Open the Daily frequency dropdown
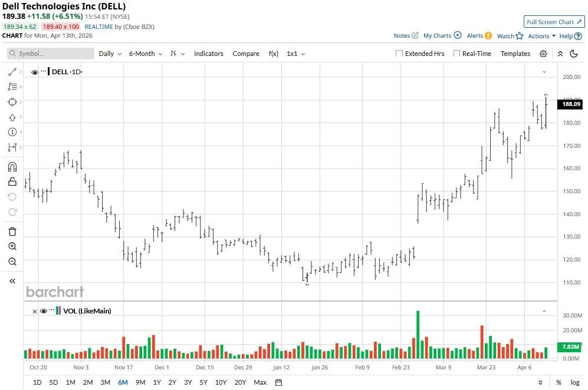The width and height of the screenshot is (588, 390). click(110, 54)
